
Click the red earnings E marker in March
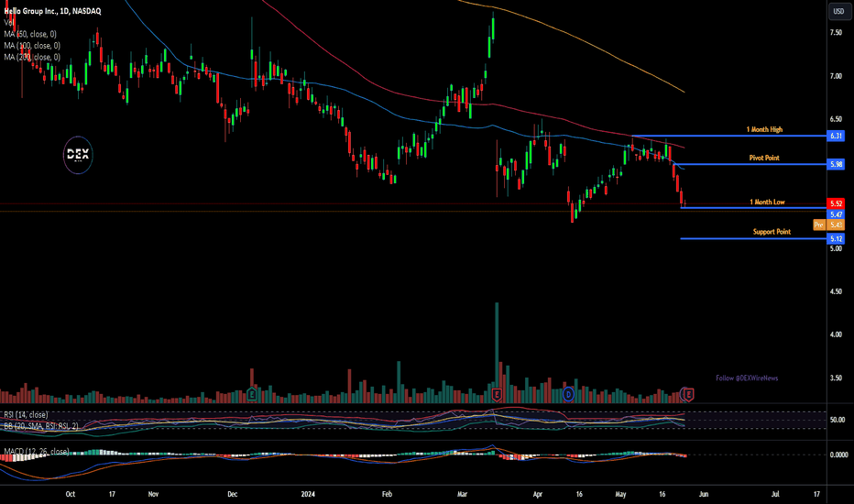[497, 394]
